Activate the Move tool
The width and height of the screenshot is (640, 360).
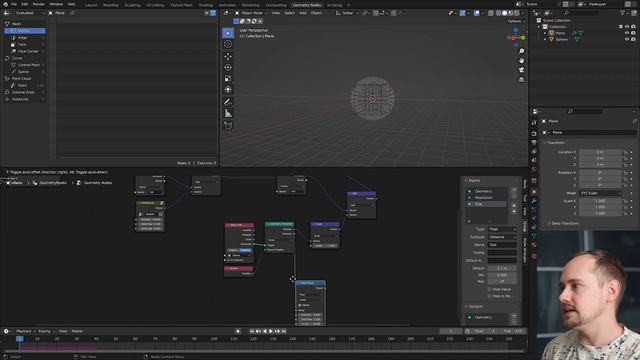[228, 56]
